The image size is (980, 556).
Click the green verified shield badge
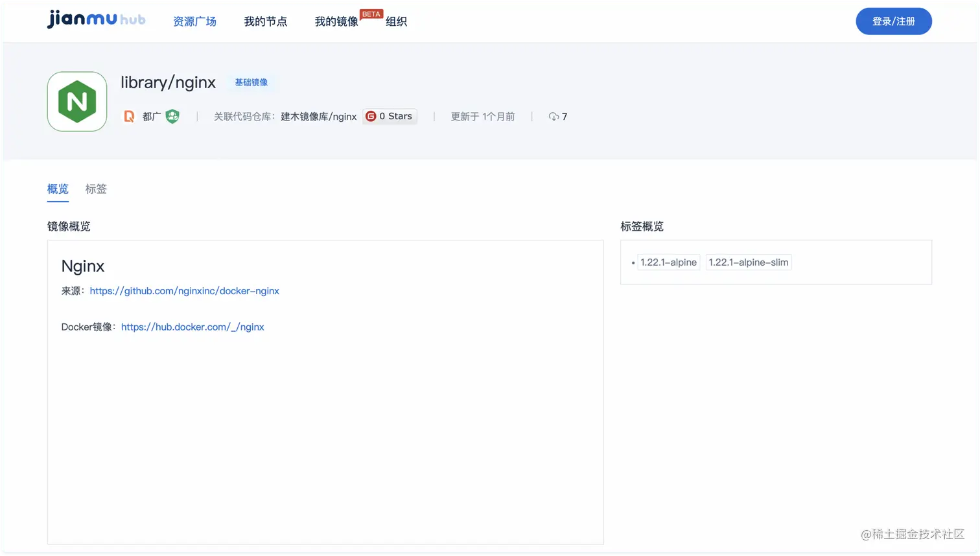coord(172,117)
